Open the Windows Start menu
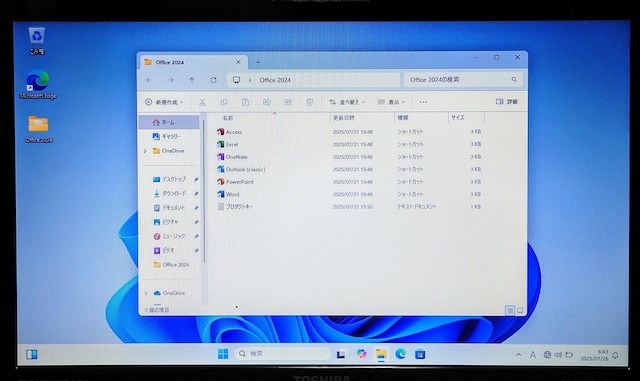The width and height of the screenshot is (640, 381). [223, 354]
